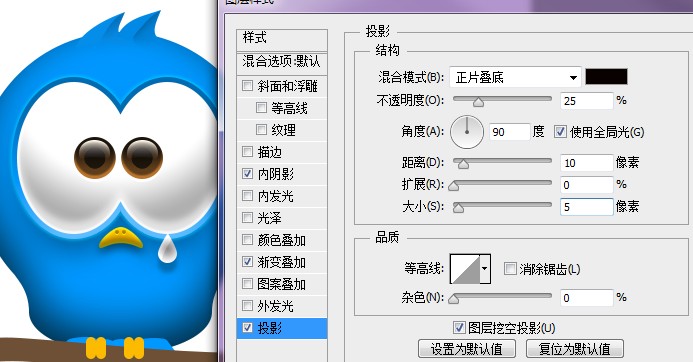This screenshot has width=693, height=362.
Task: Open the contour picker dropdown arrow
Action: click(x=485, y=268)
